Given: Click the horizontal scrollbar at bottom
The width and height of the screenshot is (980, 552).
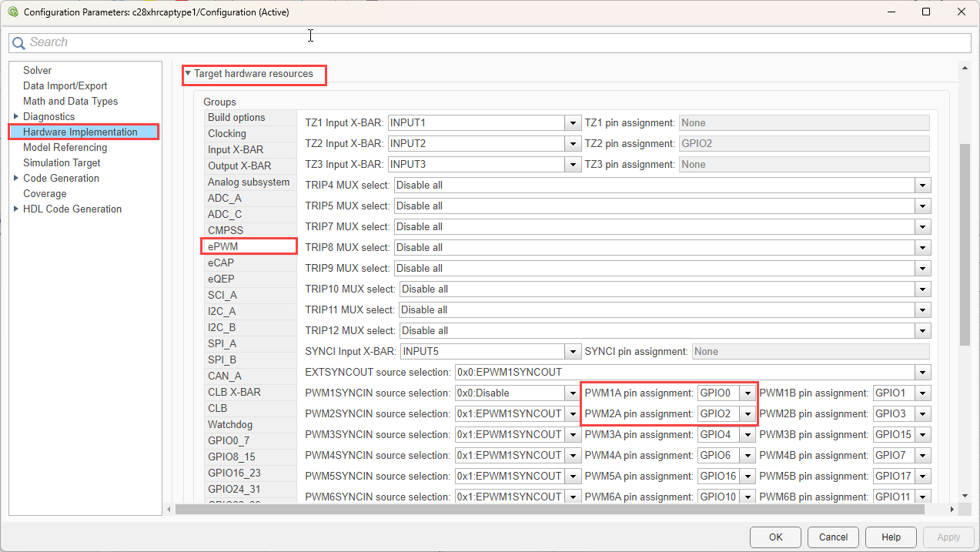Looking at the screenshot, I should [x=549, y=509].
